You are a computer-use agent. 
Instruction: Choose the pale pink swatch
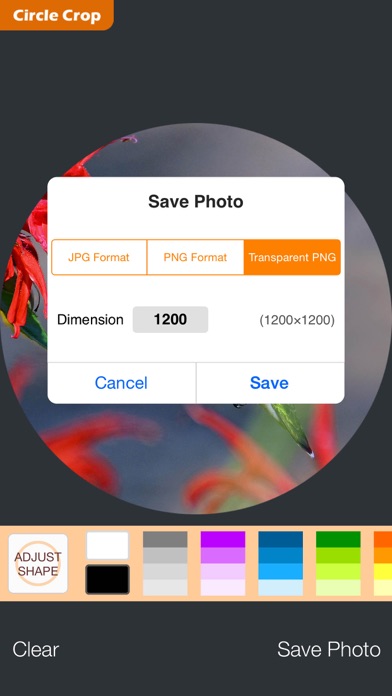(x=223, y=571)
